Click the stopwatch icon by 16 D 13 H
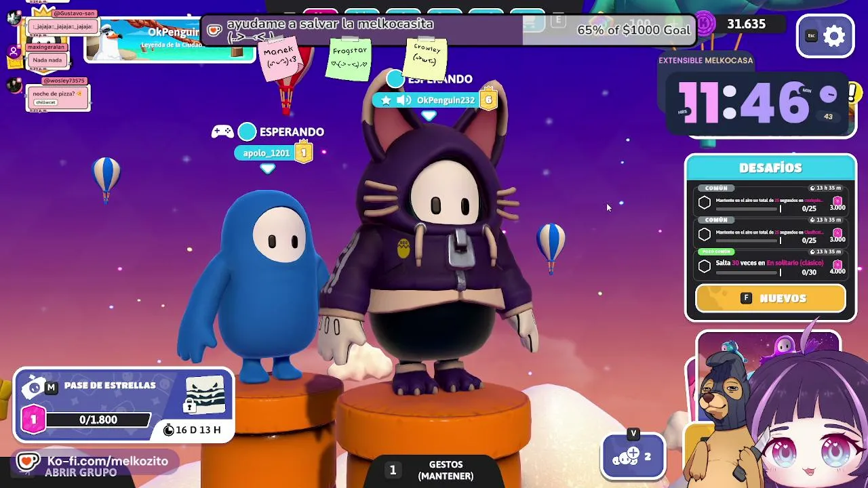Image resolution: width=868 pixels, height=488 pixels. (169, 430)
